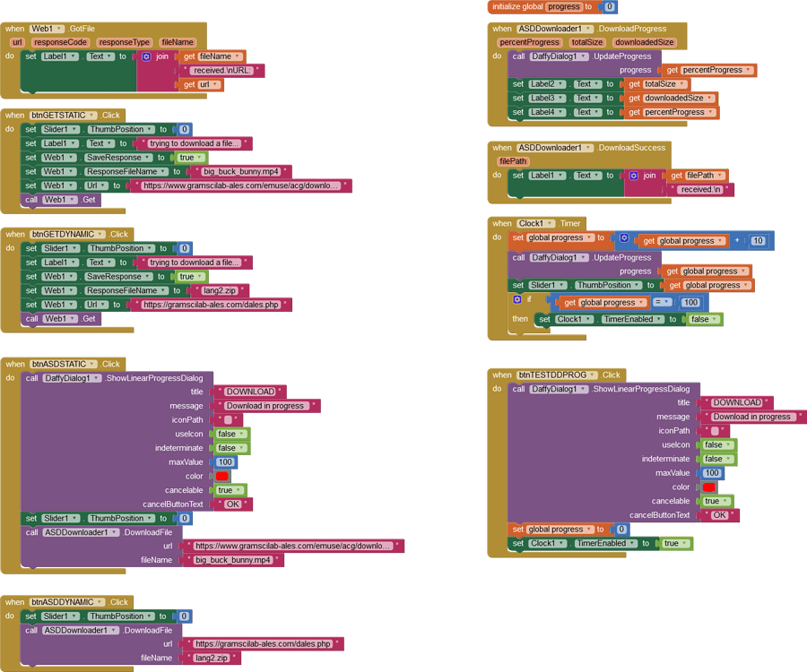Edit big_buck_bunny.mp4 text in btnGETSTATIC.Click
Viewport: 807px width, 672px height.
[x=241, y=172]
